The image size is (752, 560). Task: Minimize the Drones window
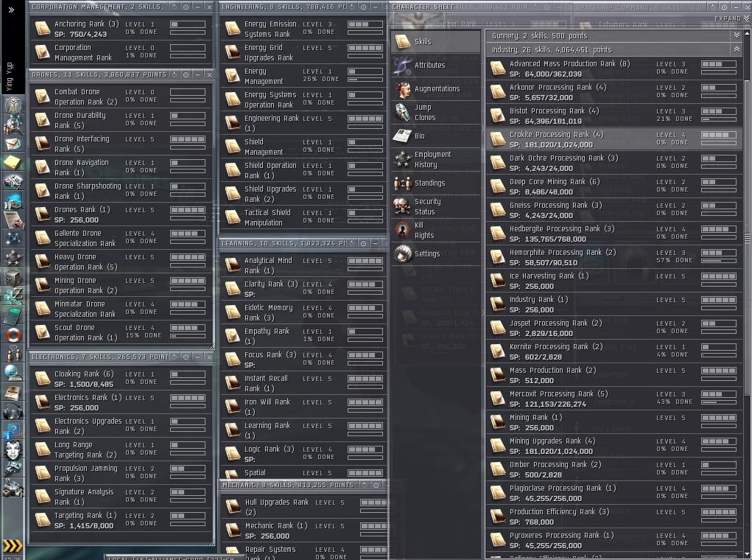(198, 74)
